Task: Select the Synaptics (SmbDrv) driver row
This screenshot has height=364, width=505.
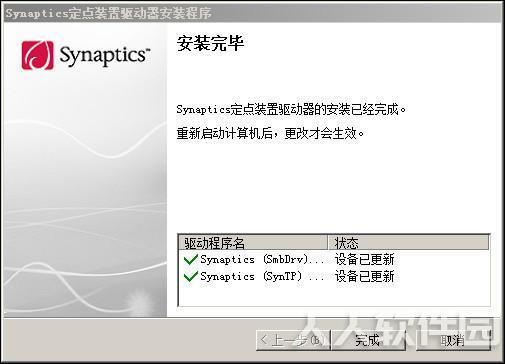Action: click(334, 260)
